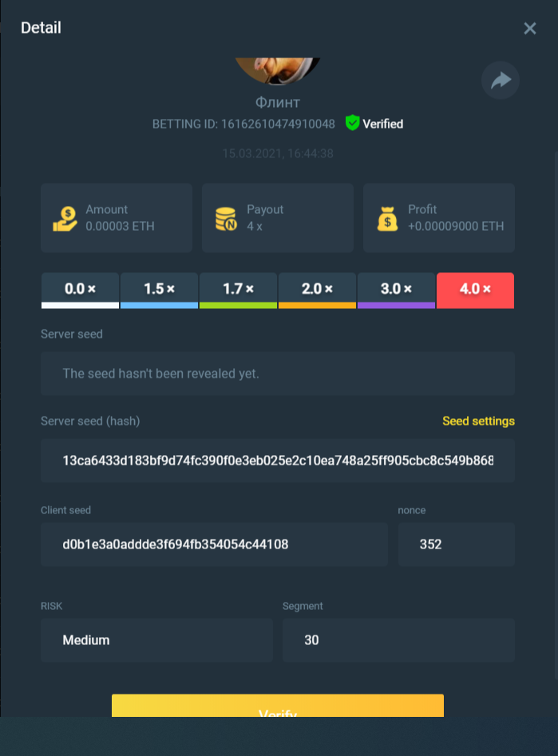Click the Amount hand-coin icon

tap(65, 218)
